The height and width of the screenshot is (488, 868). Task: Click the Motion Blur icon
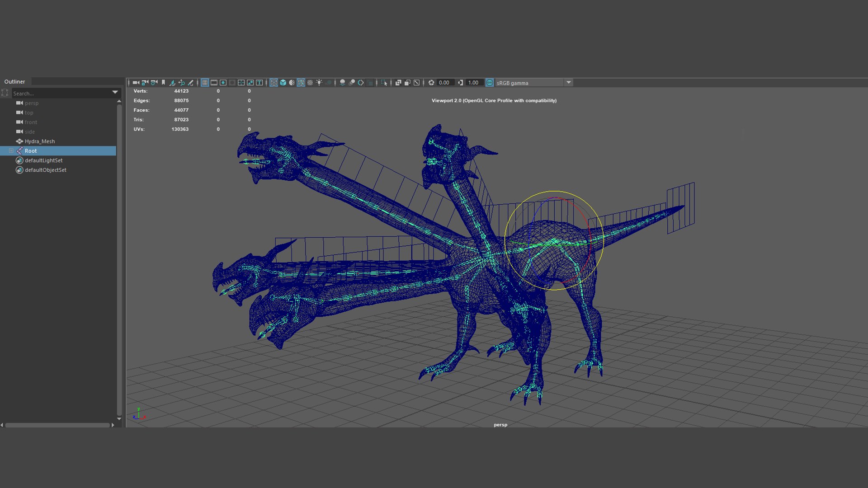352,83
